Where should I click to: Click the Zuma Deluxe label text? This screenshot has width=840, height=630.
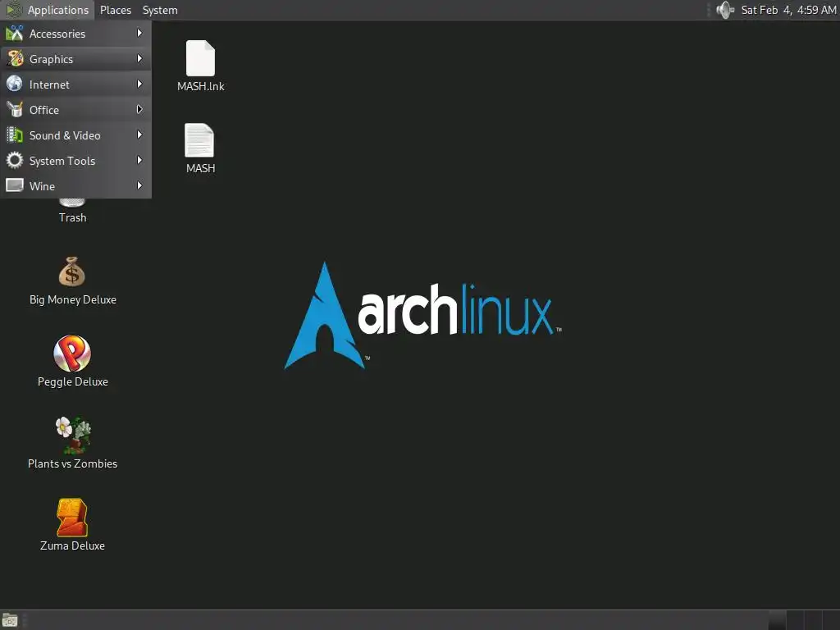(x=72, y=546)
